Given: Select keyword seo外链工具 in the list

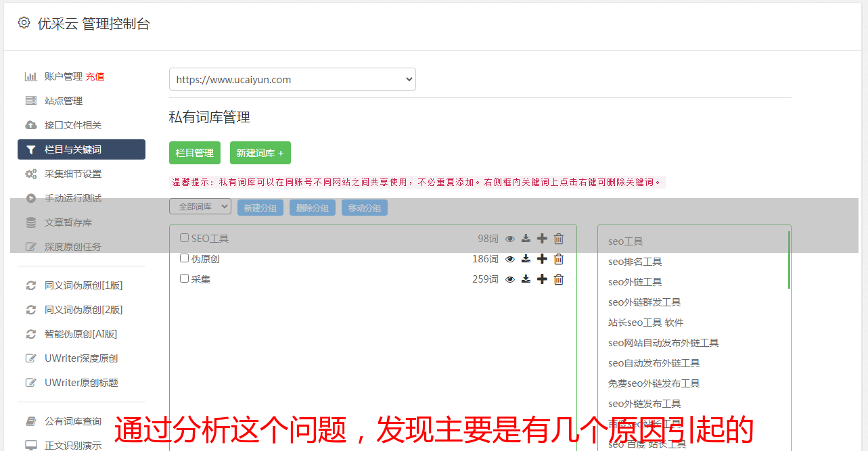Looking at the screenshot, I should coord(635,282).
